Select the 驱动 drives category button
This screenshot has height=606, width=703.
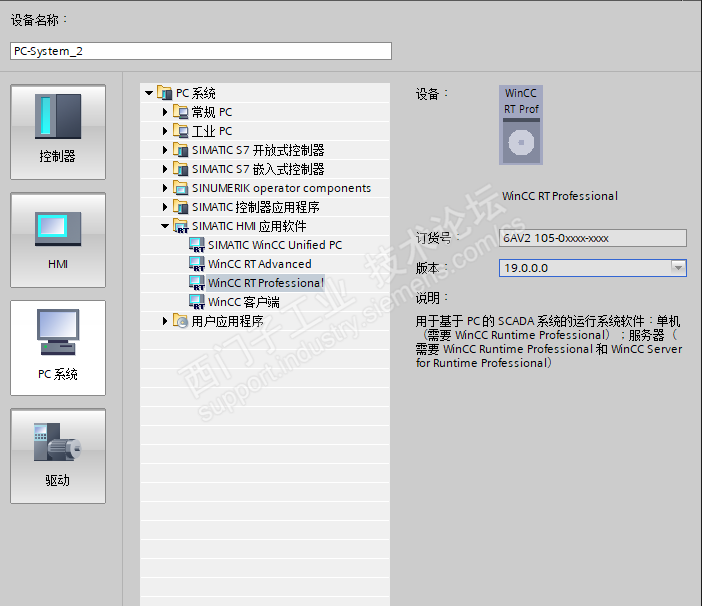tap(58, 456)
